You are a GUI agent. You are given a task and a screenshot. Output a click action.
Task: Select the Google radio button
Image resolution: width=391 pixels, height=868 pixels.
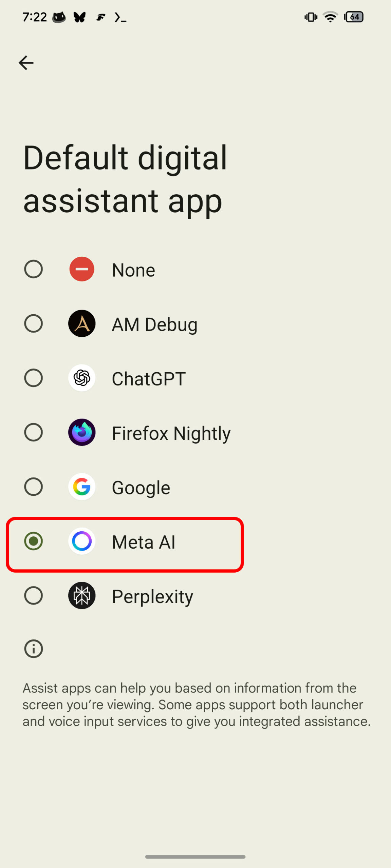(x=34, y=487)
